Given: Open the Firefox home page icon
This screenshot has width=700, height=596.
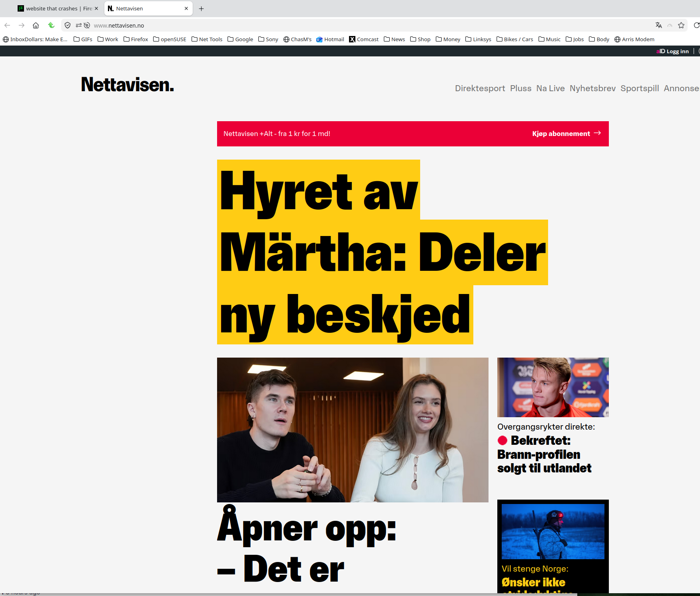Looking at the screenshot, I should (x=36, y=25).
